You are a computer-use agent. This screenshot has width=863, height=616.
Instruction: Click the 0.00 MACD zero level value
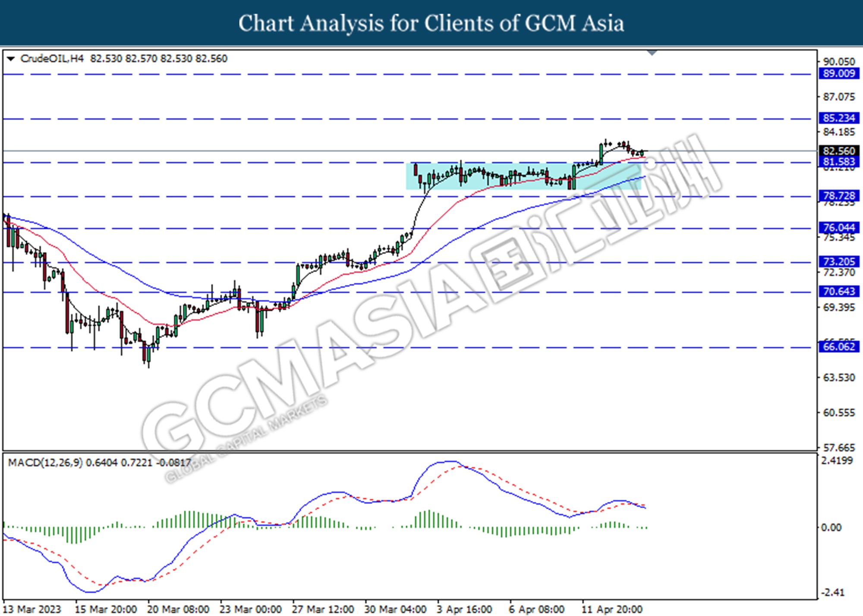831,528
